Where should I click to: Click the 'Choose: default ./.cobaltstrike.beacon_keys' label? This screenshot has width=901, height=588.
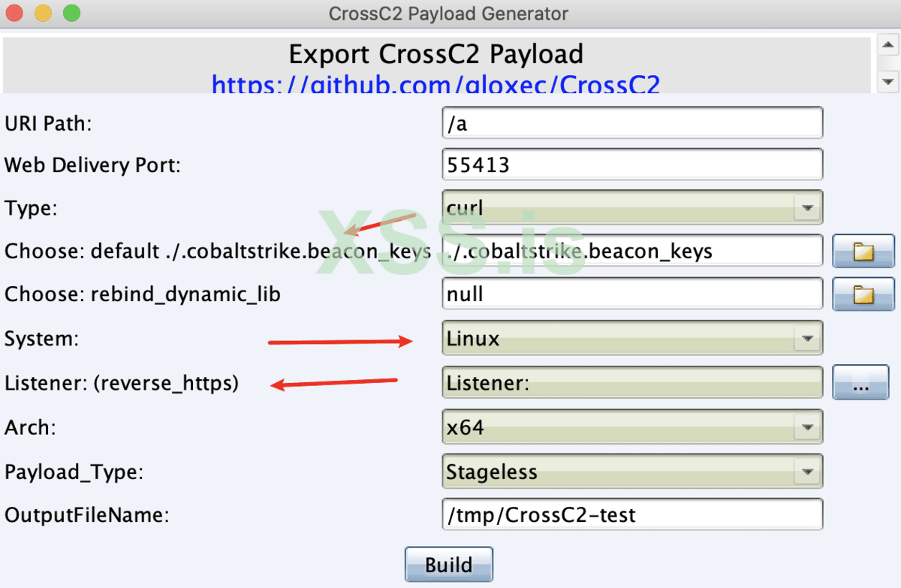[218, 252]
